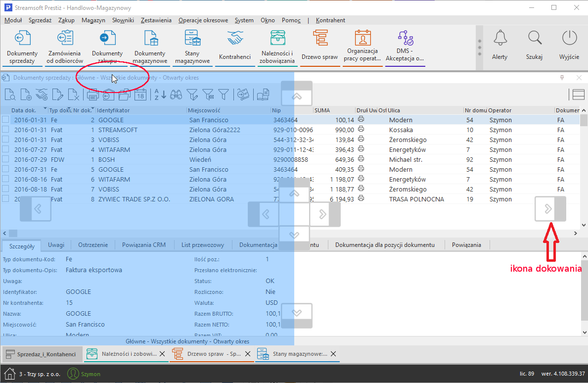Switch to the Uwagi tab

pyautogui.click(x=56, y=245)
